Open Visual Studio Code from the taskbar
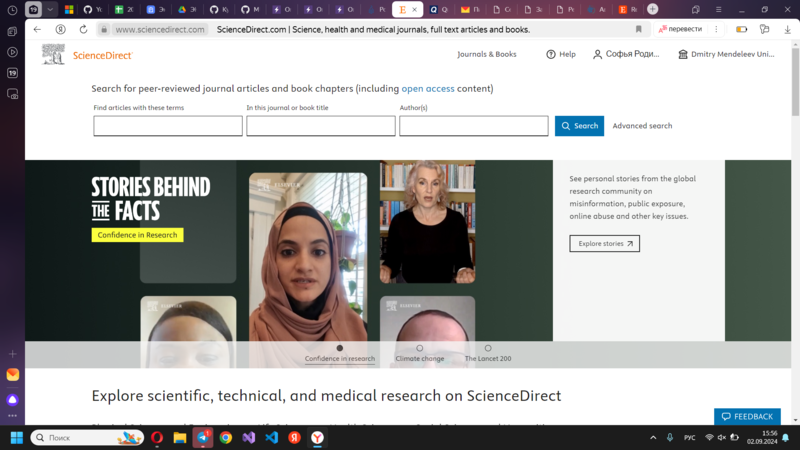800x450 pixels. (271, 437)
